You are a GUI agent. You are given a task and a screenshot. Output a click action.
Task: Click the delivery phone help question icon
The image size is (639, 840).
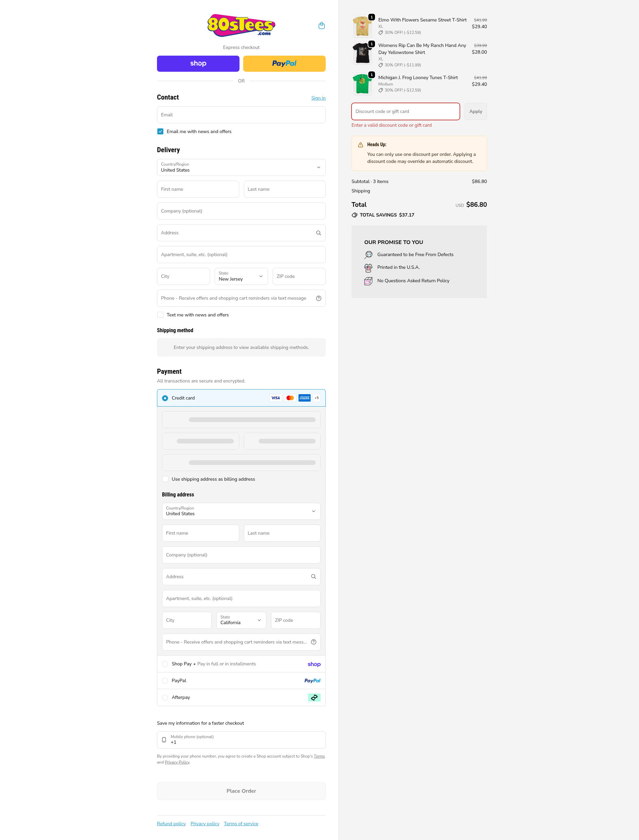(x=318, y=298)
